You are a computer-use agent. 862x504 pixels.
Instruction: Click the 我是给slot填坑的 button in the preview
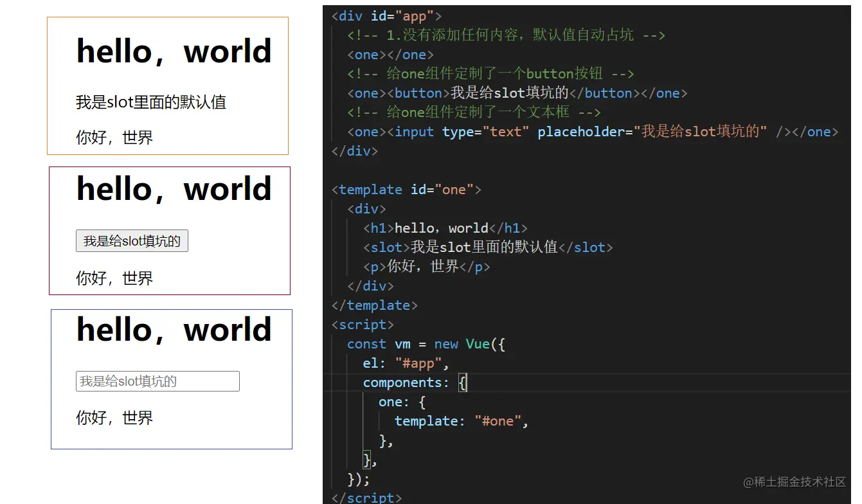click(132, 241)
